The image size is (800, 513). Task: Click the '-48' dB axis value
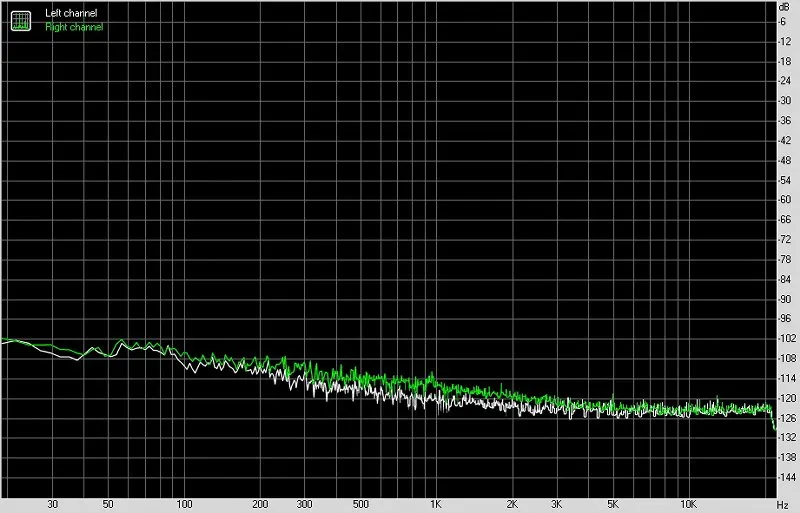pyautogui.click(x=785, y=160)
